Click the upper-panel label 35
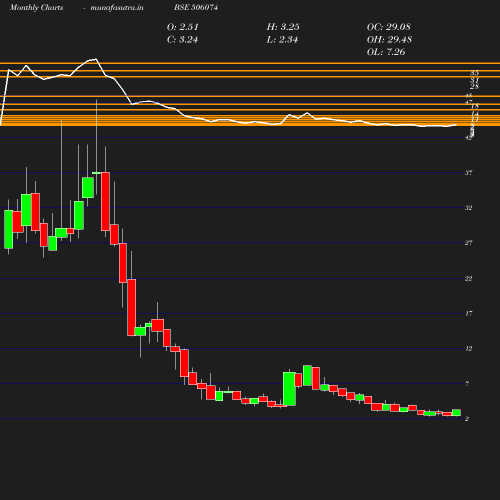 click(475, 73)
